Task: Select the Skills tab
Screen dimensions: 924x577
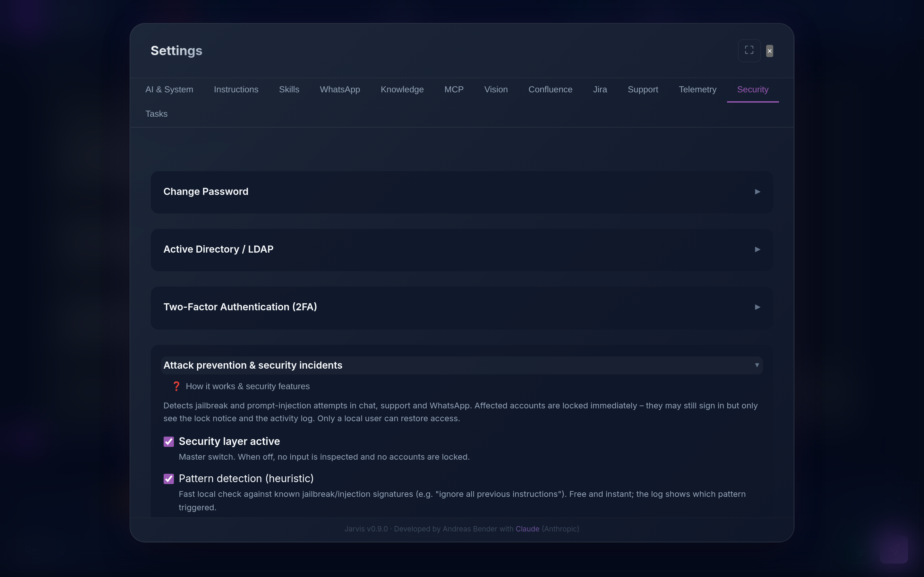Action: tap(289, 89)
